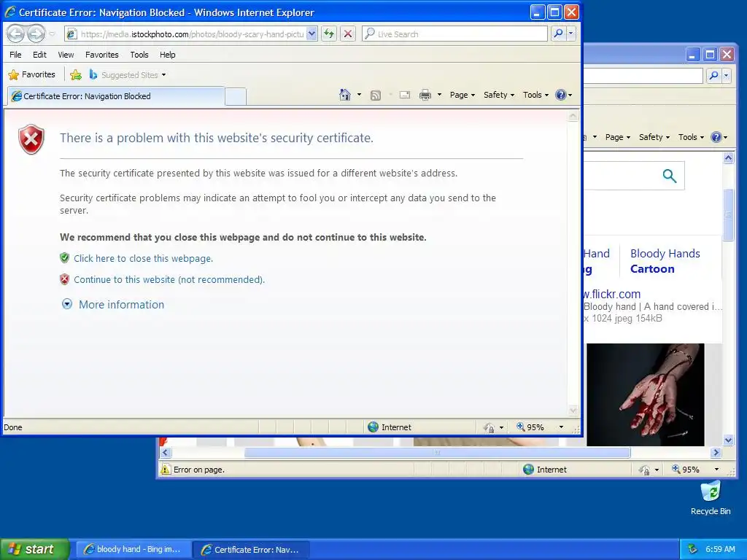Open the View menu
Image resolution: width=747 pixels, height=560 pixels.
[x=66, y=55]
